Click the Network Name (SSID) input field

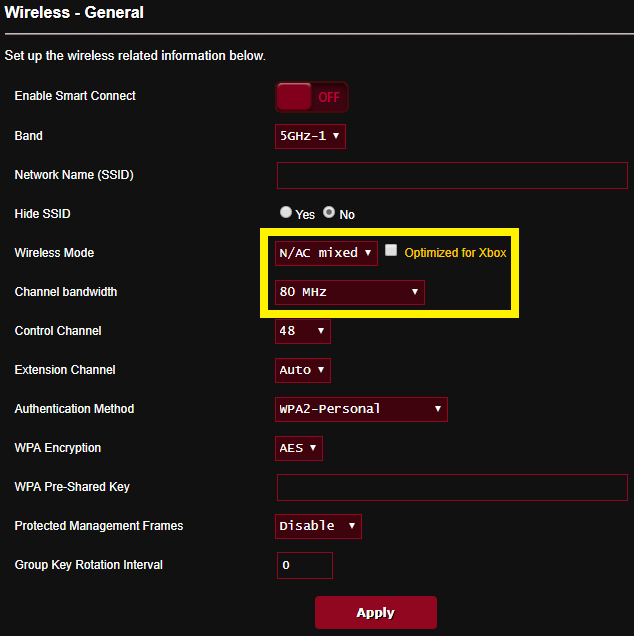(451, 176)
